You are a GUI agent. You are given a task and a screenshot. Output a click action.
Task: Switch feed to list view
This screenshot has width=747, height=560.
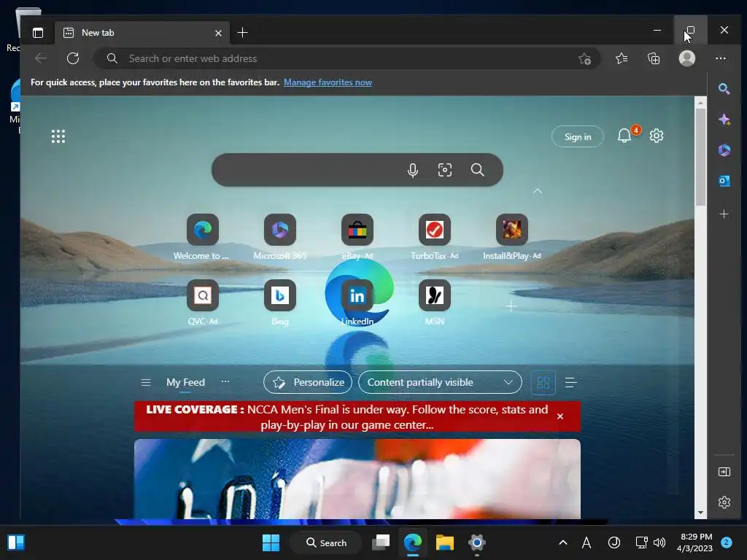pos(570,382)
